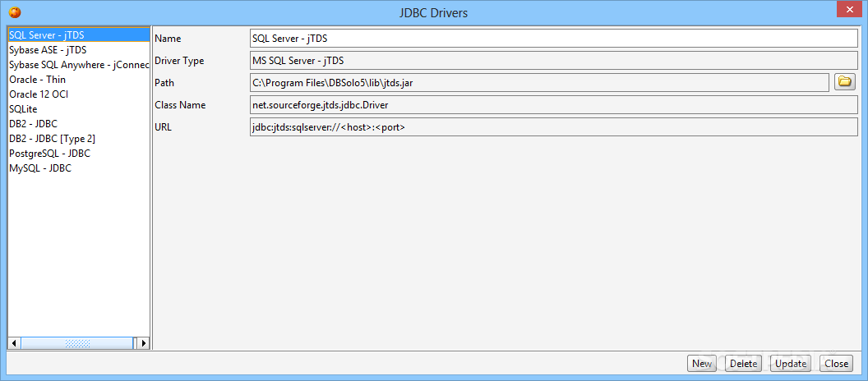
Task: Select DB2 - JDBC [Type 2] driver
Action: [x=79, y=139]
